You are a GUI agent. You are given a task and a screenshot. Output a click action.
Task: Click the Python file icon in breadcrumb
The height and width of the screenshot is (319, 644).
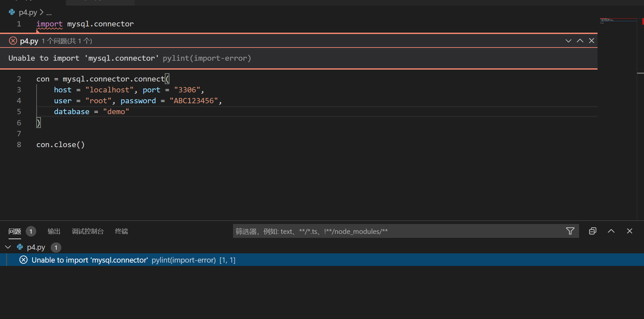tap(12, 12)
